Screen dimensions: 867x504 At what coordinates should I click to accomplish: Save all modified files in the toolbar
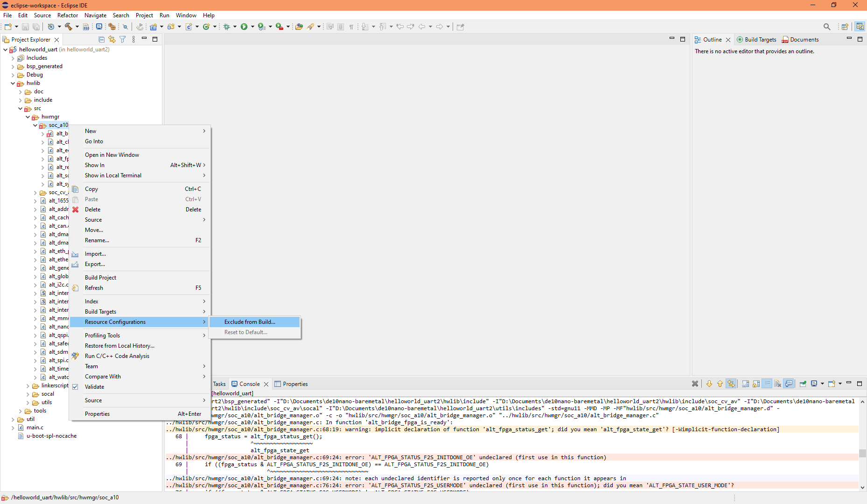[x=36, y=27]
